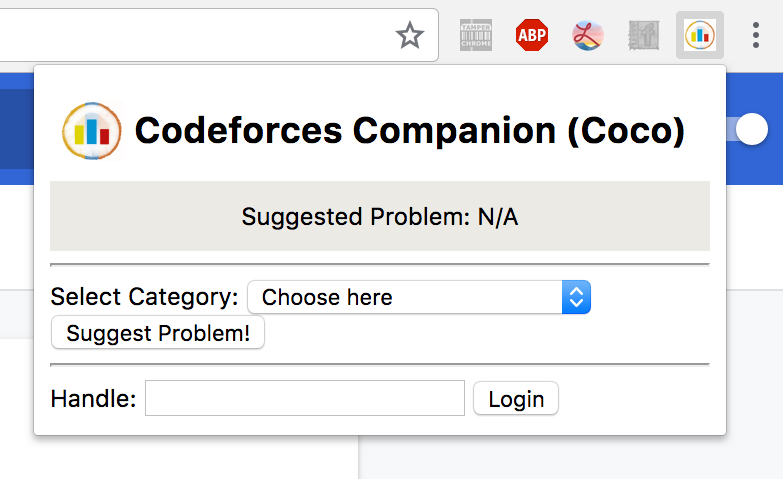Open the red cursive L extension
Image resolution: width=783 pixels, height=479 pixels.
pyautogui.click(x=588, y=35)
